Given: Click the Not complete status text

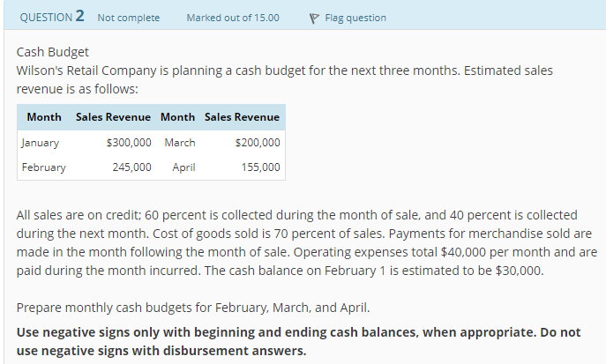Looking at the screenshot, I should (x=128, y=18).
